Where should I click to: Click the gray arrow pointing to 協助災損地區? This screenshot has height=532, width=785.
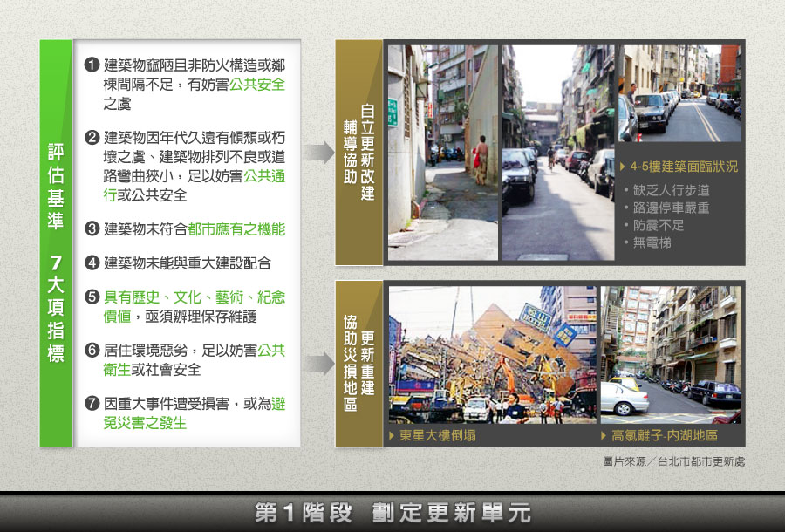320,364
